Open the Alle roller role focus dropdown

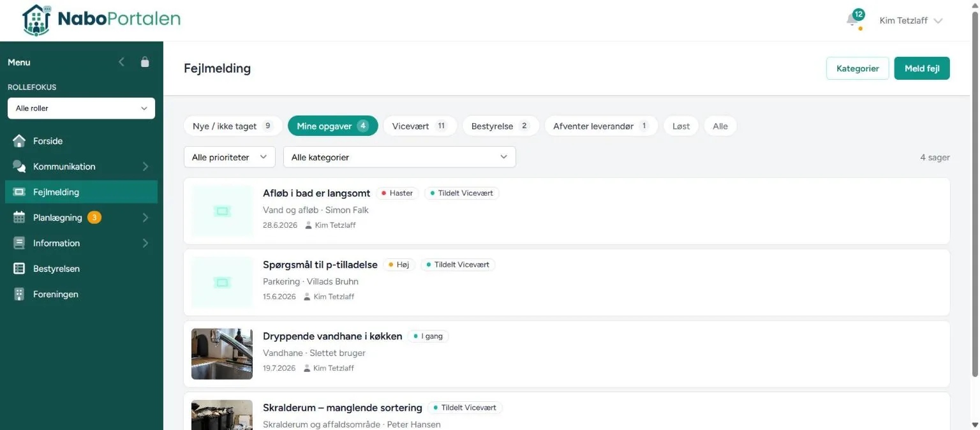pos(81,108)
